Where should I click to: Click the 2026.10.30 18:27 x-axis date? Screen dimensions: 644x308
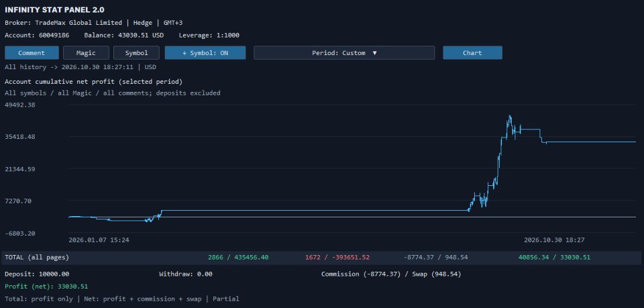[554, 240]
